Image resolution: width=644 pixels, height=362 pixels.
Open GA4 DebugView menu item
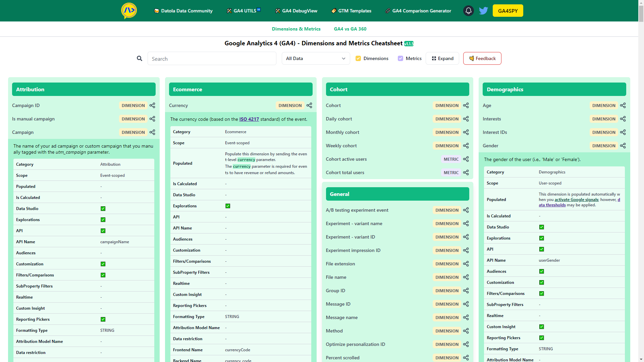(296, 11)
